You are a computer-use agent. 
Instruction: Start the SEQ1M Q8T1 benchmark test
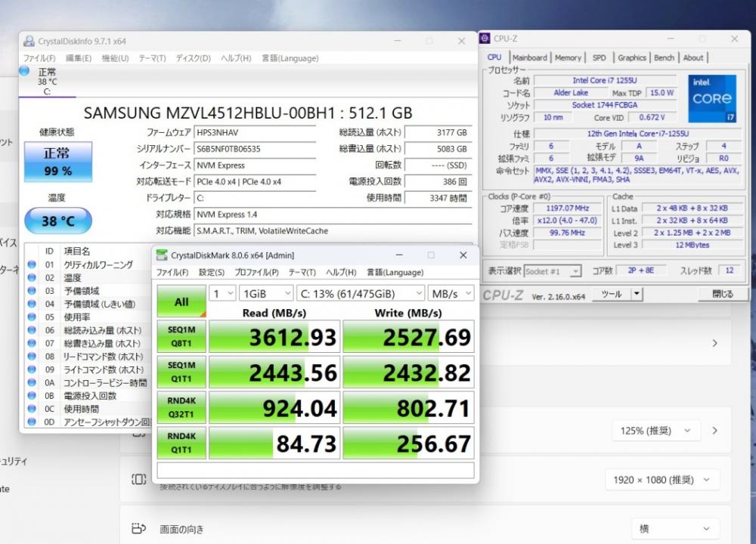pos(181,335)
